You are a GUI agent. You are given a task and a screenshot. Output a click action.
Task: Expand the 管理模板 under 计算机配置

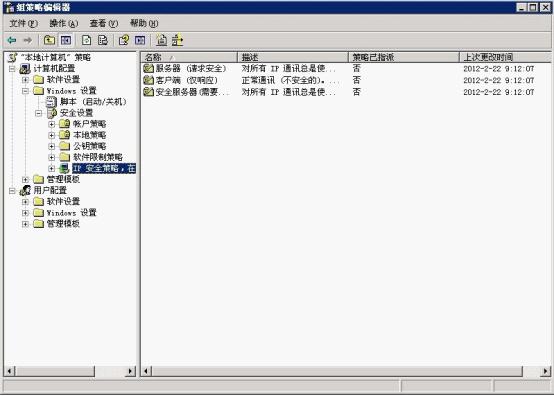25,179
